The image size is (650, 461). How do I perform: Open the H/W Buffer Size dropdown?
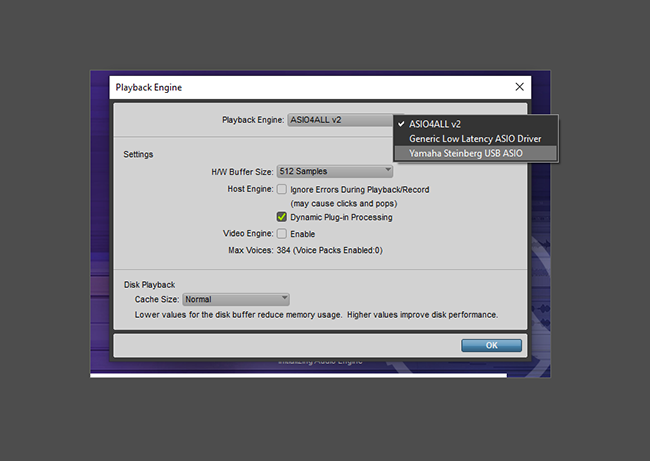(x=335, y=171)
